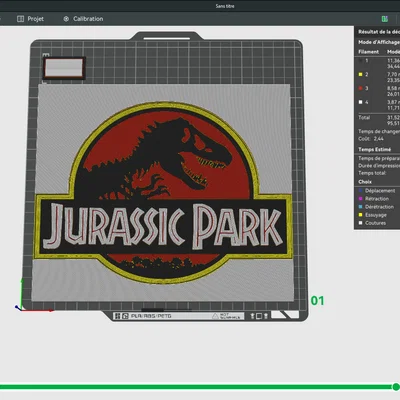Click the Temps total: line

pyautogui.click(x=372, y=173)
